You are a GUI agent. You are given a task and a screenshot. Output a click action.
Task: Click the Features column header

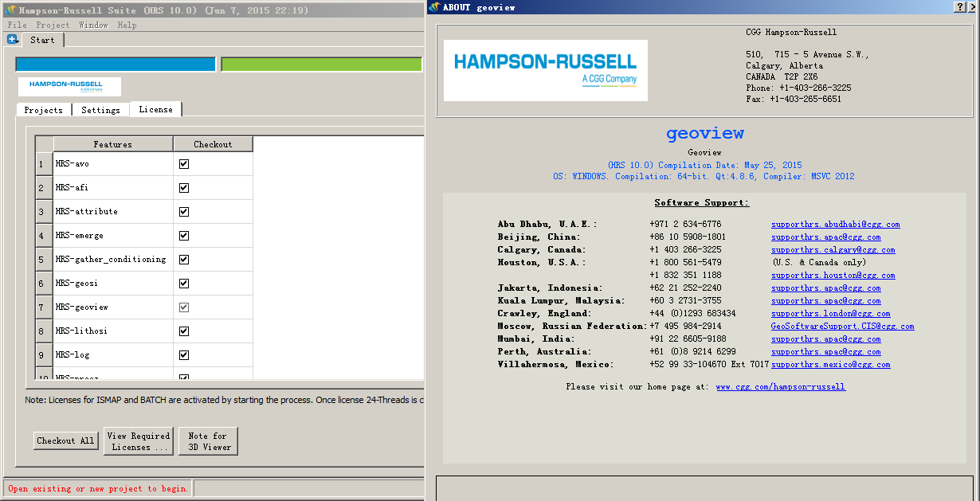(x=113, y=144)
